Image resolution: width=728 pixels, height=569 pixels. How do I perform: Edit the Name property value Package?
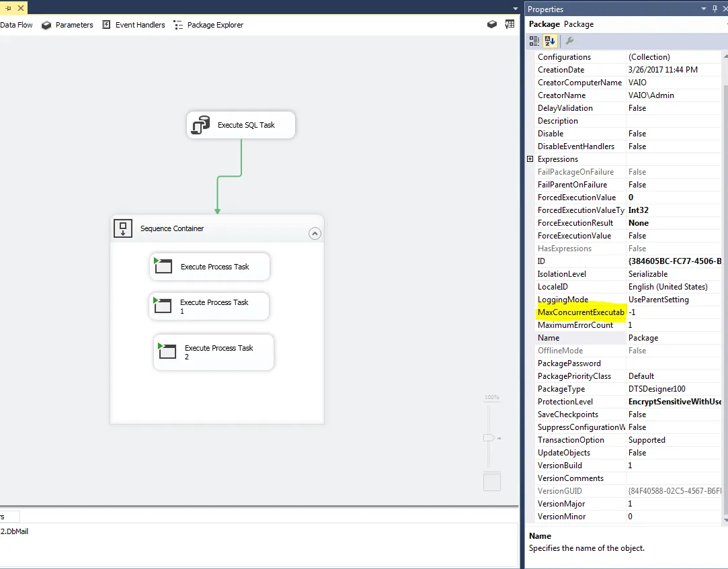point(674,338)
